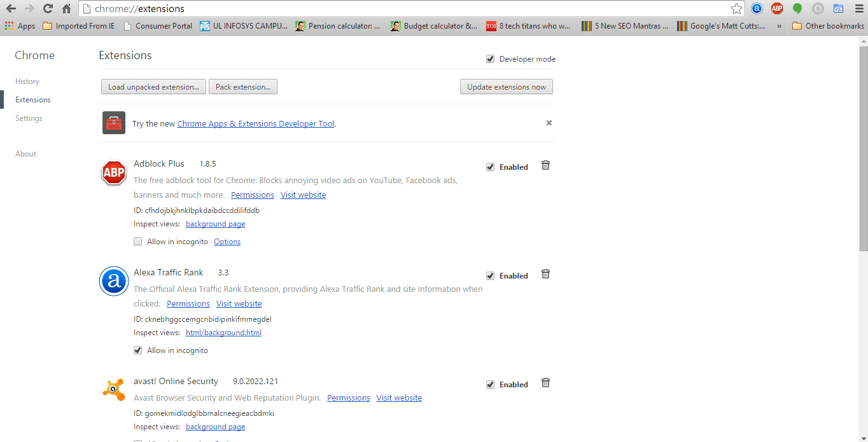View avast! Online Security Permissions link
The image size is (868, 442).
pyautogui.click(x=349, y=398)
